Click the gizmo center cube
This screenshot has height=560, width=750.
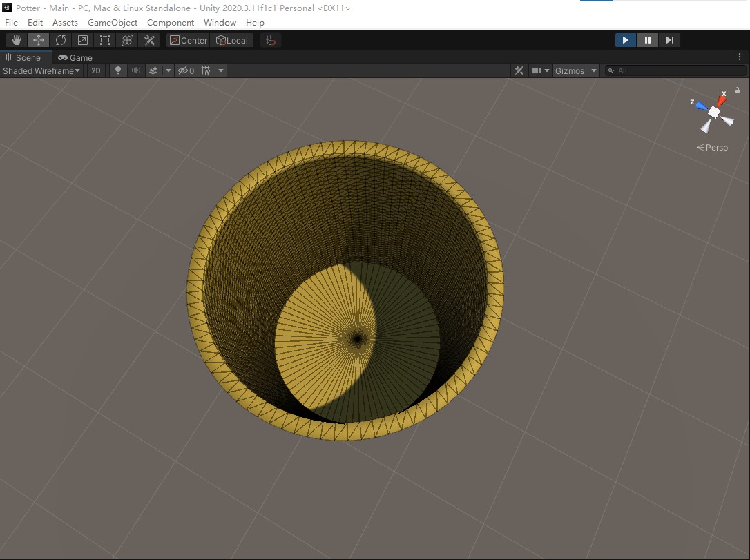tap(713, 113)
